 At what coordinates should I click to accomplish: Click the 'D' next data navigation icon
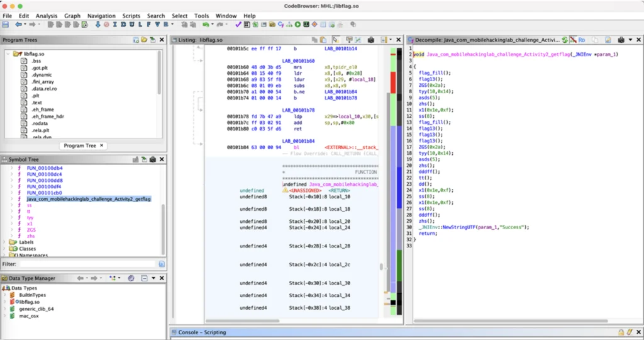[123, 25]
